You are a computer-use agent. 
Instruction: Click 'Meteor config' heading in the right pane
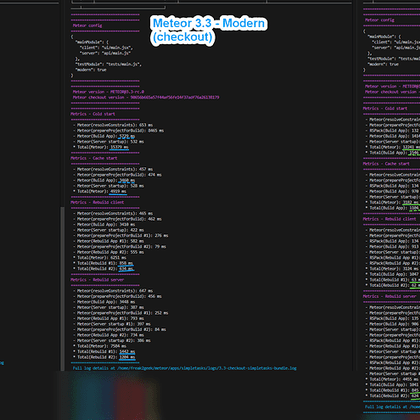[x=380, y=20]
